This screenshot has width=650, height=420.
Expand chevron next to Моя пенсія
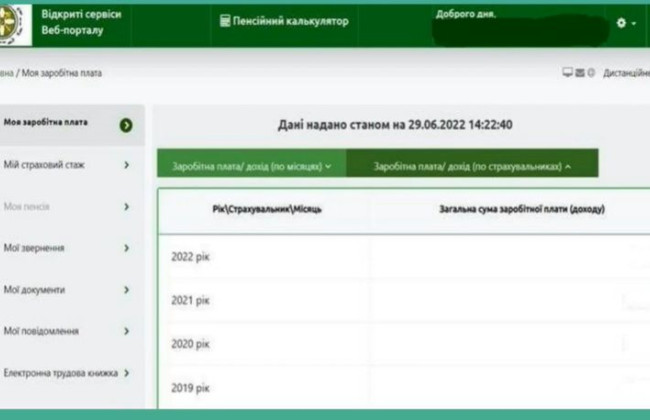(x=126, y=206)
